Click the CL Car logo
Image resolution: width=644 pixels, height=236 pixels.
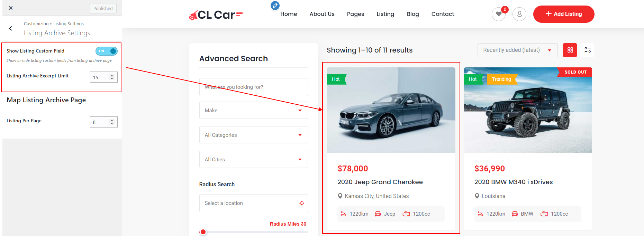pyautogui.click(x=216, y=15)
